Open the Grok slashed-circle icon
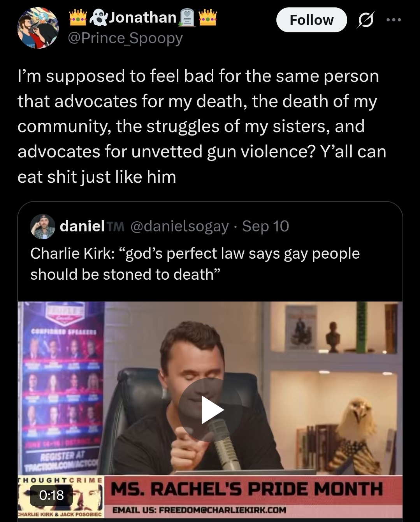This screenshot has height=522, width=420. [x=365, y=20]
